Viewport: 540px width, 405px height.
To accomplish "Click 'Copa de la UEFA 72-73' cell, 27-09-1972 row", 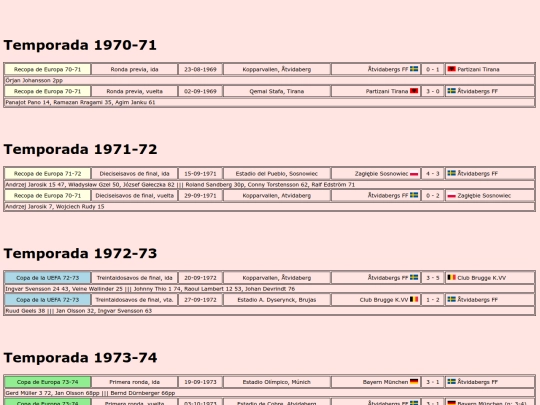I will (48, 300).
